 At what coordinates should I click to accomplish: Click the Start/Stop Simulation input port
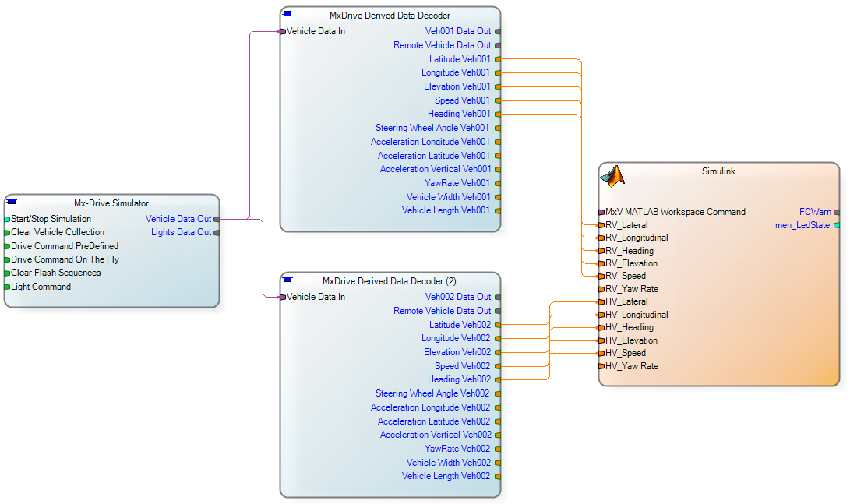coord(7,220)
